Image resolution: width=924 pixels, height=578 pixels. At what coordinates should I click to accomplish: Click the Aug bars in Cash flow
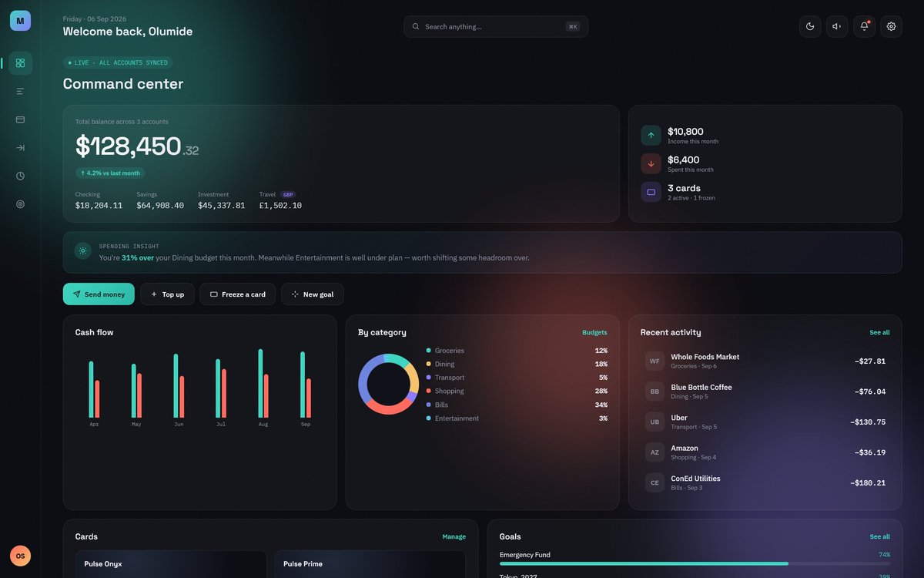263,383
